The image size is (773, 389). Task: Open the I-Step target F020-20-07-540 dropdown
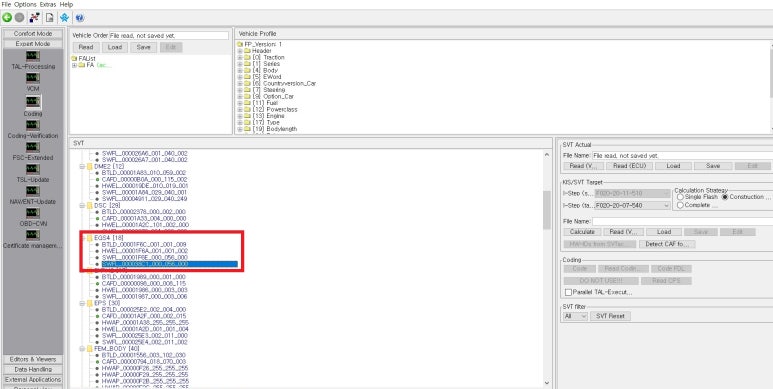(632, 205)
